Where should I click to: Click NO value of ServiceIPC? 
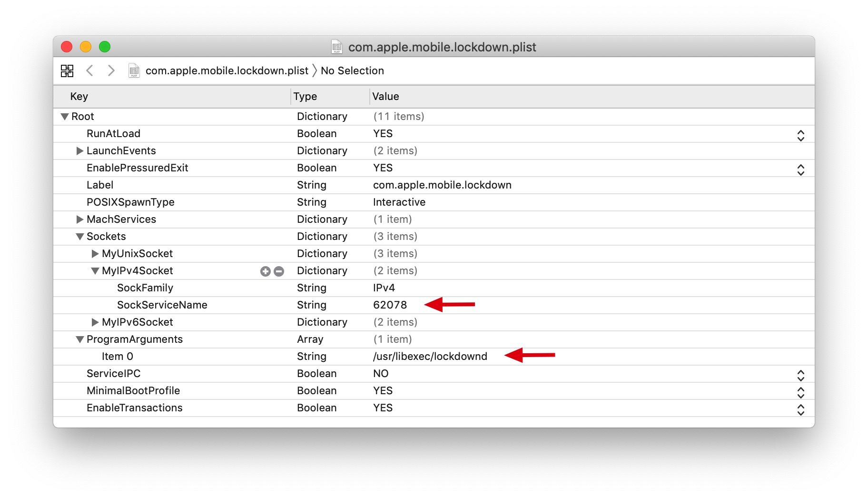(x=381, y=374)
